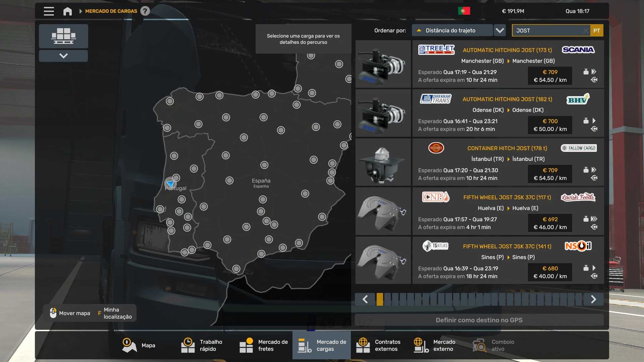Open the help question mark
The height and width of the screenshot is (362, 644).
[x=145, y=11]
